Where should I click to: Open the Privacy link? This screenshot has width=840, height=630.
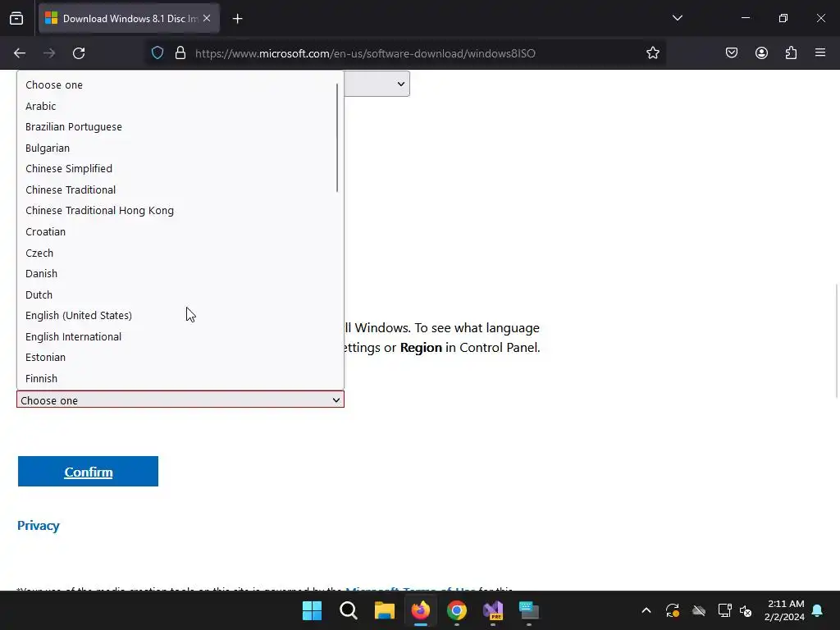(x=38, y=526)
